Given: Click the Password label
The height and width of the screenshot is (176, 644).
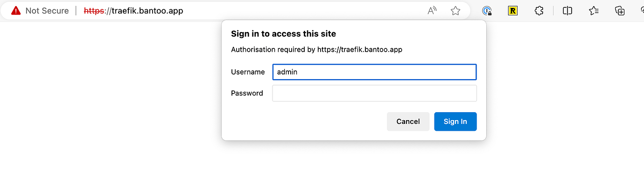Looking at the screenshot, I should [x=247, y=93].
